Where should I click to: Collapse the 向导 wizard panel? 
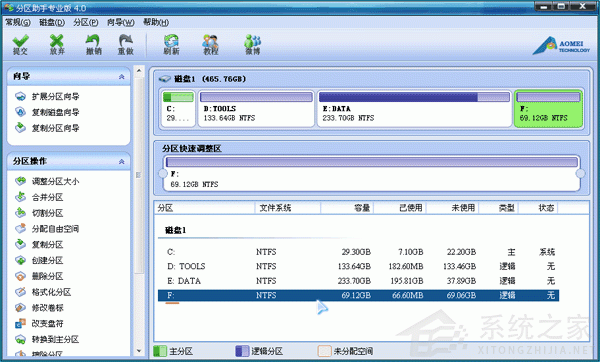(x=122, y=77)
